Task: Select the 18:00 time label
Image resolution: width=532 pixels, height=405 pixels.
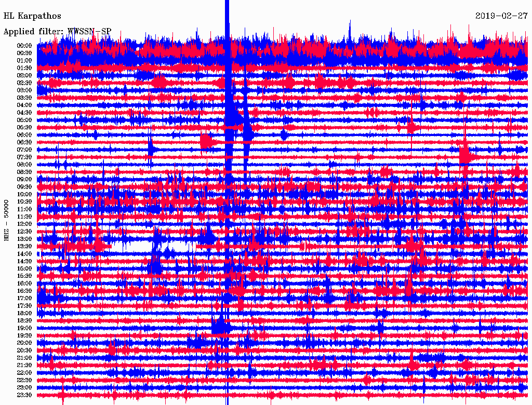Action: [x=24, y=313]
